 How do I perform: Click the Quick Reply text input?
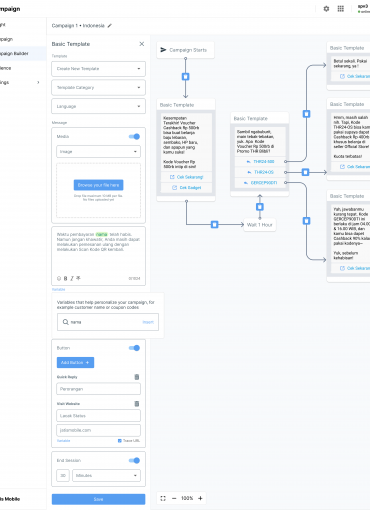point(99,389)
